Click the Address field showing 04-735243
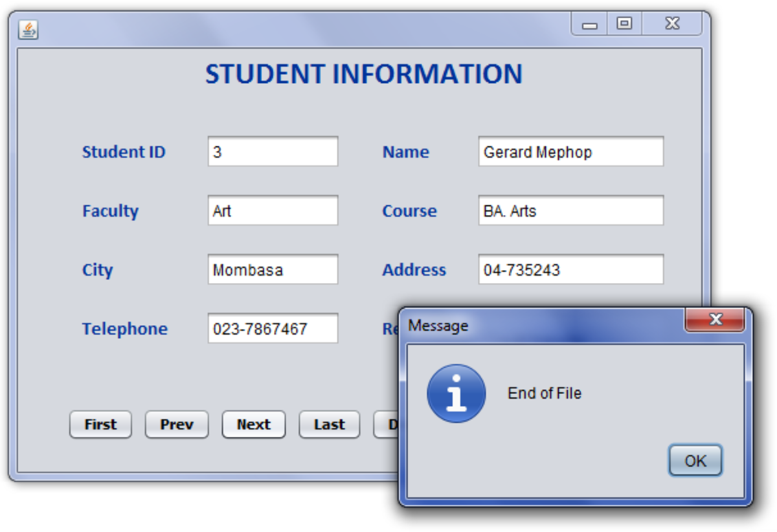The height and width of the screenshot is (532, 777). pyautogui.click(x=570, y=270)
